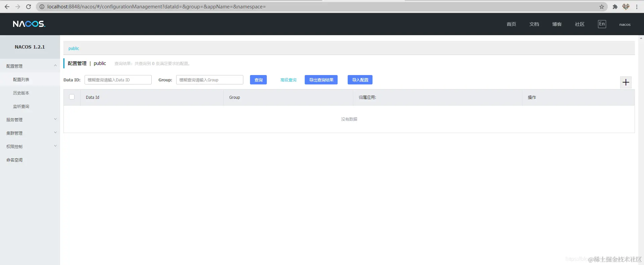Click the NACOS logo

(x=29, y=24)
